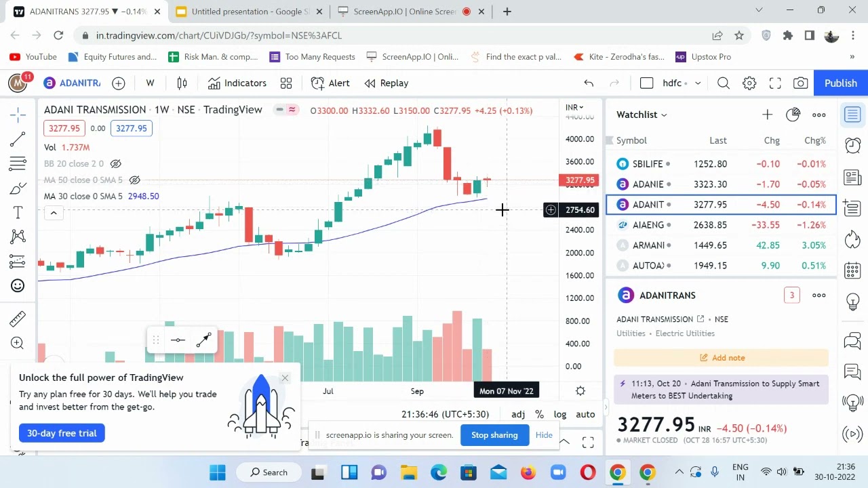Expand the bottom panel chevron
868x488 pixels.
564,442
